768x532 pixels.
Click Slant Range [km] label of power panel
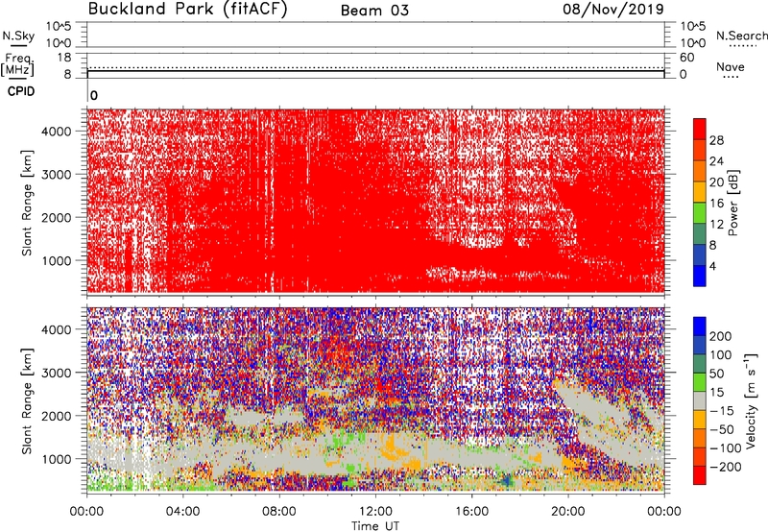tap(27, 203)
